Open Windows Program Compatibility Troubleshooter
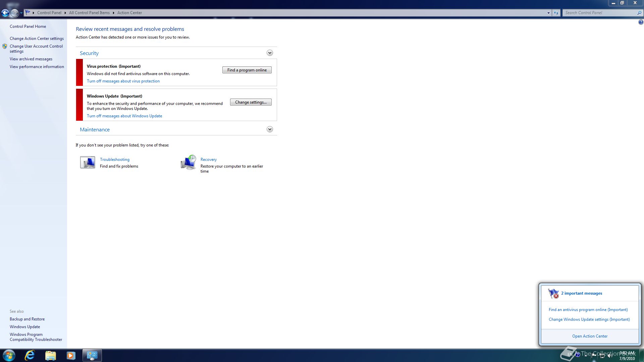The image size is (644, 362). pos(36,337)
